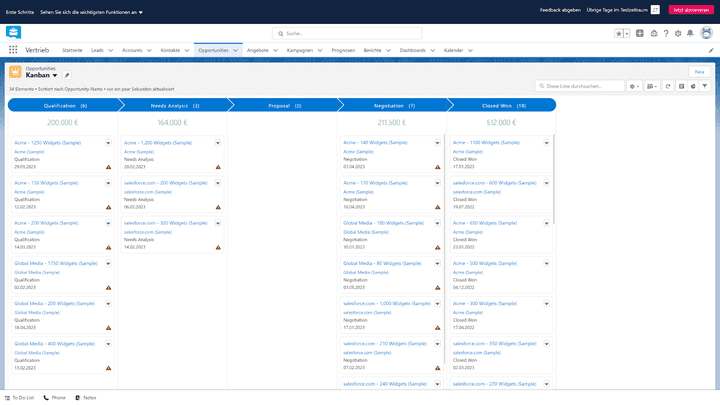Refresh the opportunities list
Screen dimensions: 720x405
pos(668,86)
